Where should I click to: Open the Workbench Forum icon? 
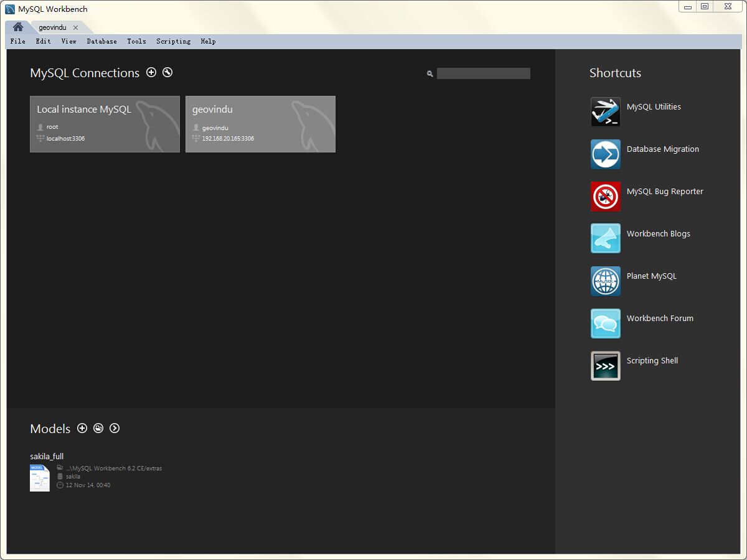pos(606,324)
